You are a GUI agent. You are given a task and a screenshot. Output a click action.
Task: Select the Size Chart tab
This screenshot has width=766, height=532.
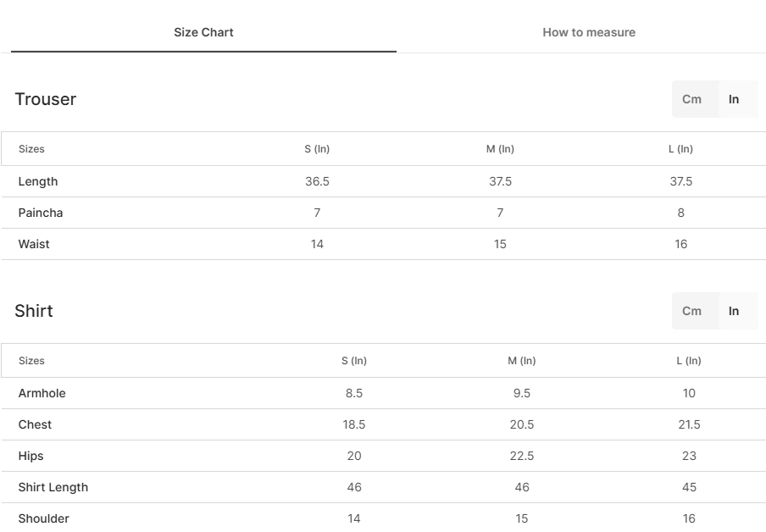tap(203, 32)
